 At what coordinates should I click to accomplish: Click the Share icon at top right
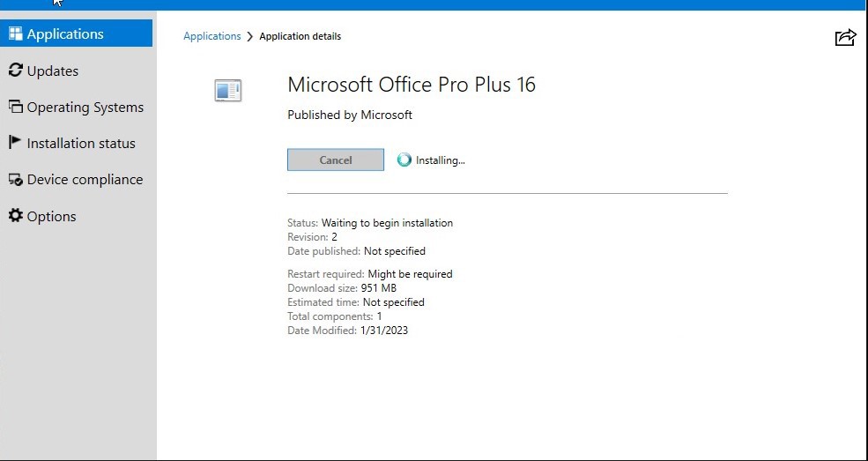tap(845, 37)
